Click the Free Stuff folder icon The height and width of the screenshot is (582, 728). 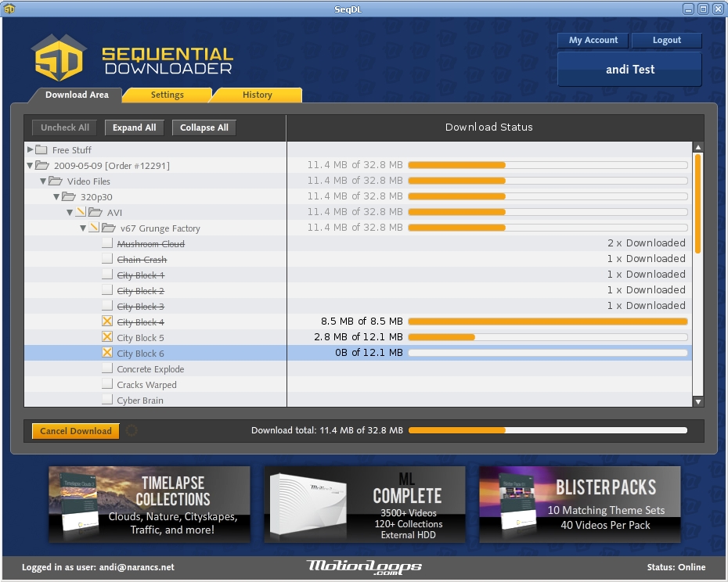[41, 150]
